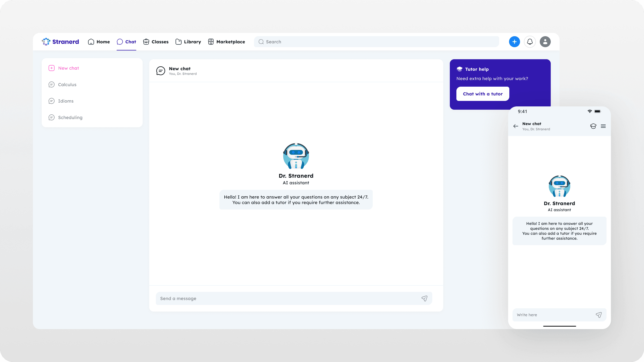This screenshot has height=362, width=644.
Task: Open the user profile avatar
Action: point(545,42)
